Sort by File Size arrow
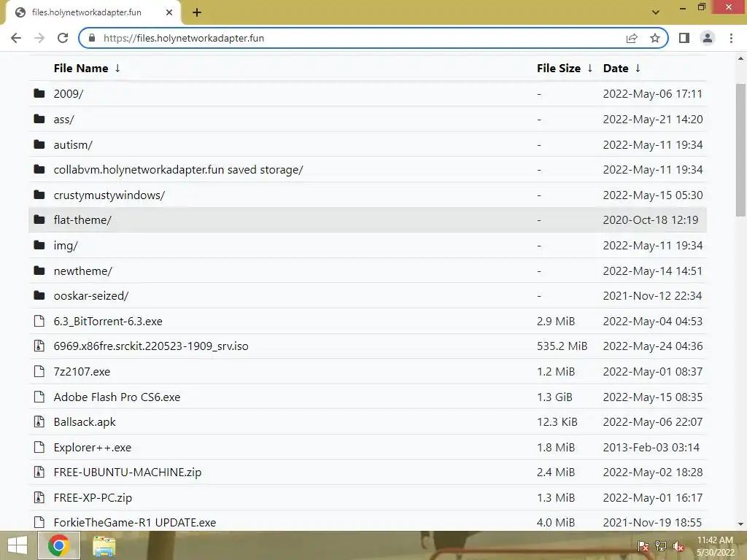747x560 pixels. pyautogui.click(x=589, y=68)
